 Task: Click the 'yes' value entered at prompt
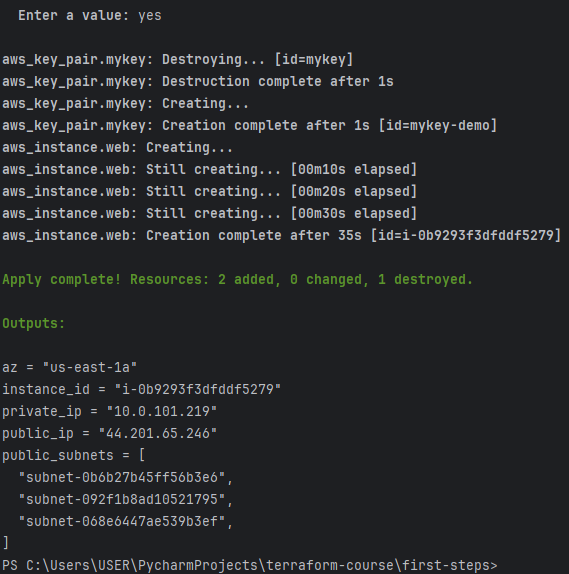click(150, 16)
